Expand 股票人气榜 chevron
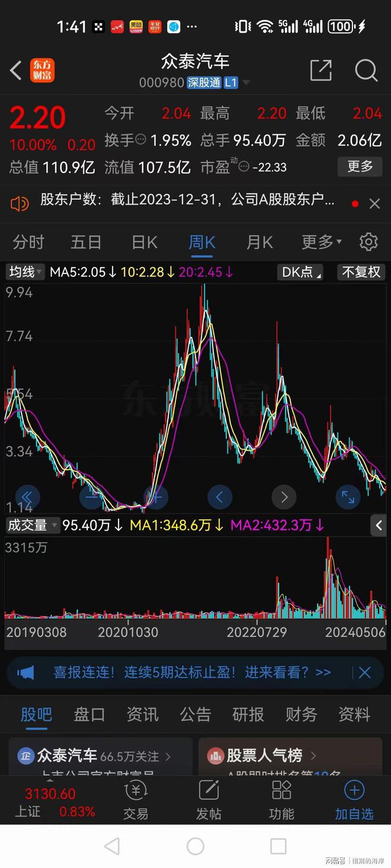The width and height of the screenshot is (391, 868). 313,756
